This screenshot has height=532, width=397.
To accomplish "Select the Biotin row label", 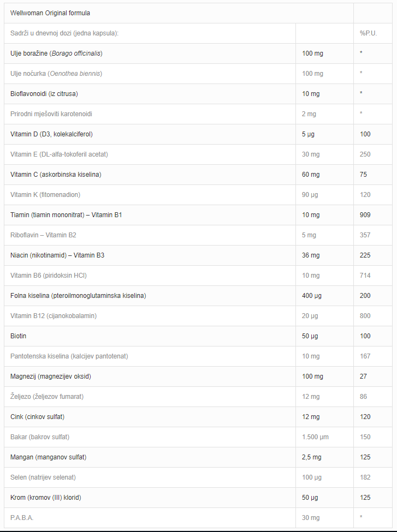I will point(18,336).
